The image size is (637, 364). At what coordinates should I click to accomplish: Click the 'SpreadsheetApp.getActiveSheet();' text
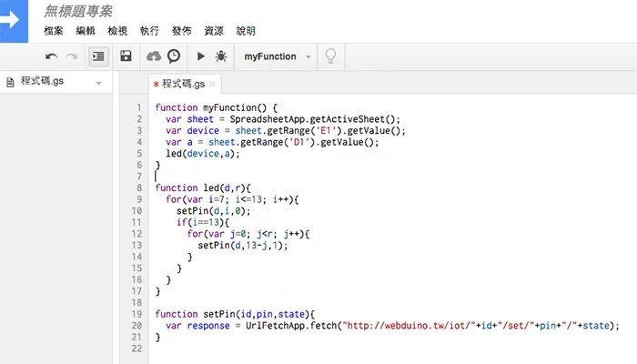tap(315, 119)
